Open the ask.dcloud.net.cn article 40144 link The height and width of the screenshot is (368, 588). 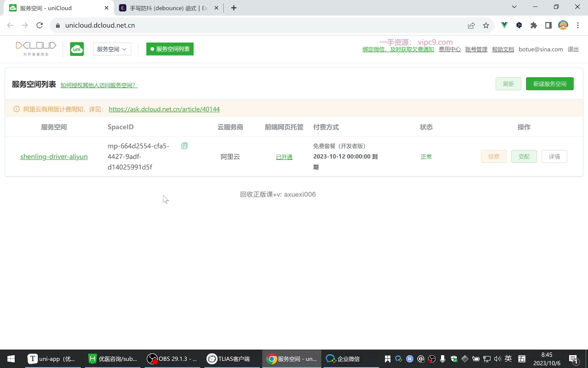pyautogui.click(x=164, y=109)
